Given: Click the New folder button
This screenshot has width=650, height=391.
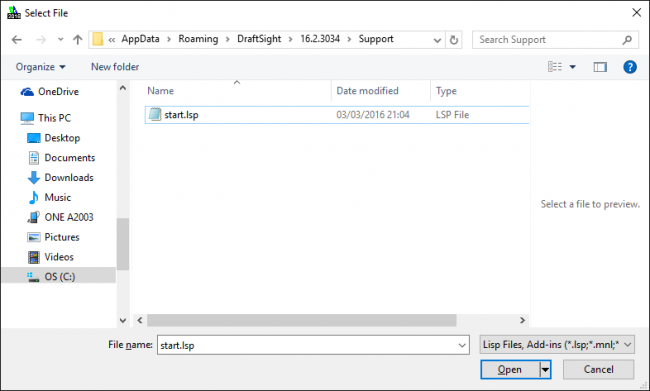Looking at the screenshot, I should [115, 67].
